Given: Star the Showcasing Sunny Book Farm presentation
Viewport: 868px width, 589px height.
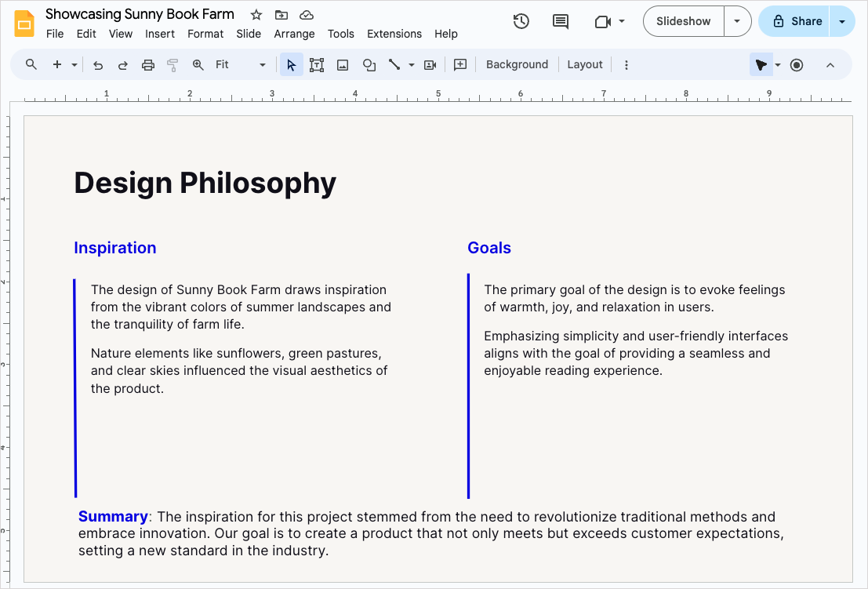Looking at the screenshot, I should click(x=256, y=15).
